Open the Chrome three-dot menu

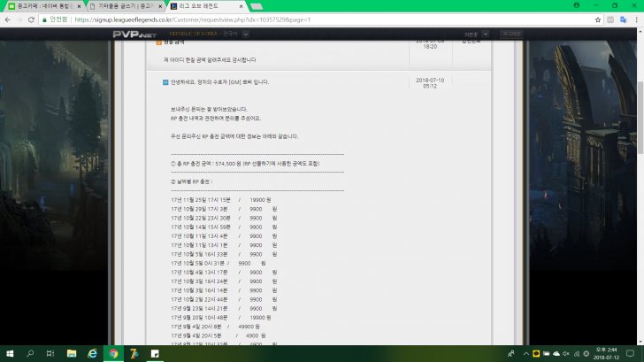[x=634, y=19]
